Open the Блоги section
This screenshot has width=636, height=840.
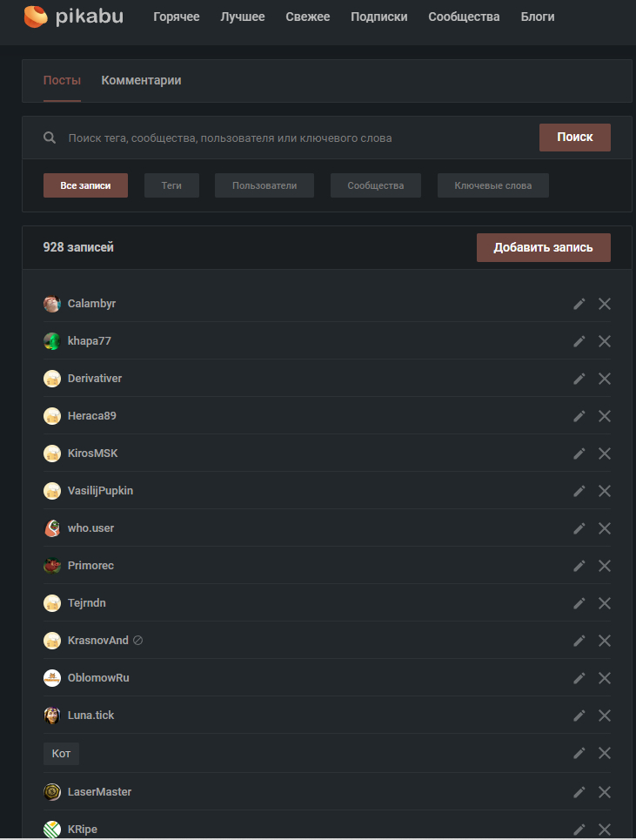tap(538, 17)
